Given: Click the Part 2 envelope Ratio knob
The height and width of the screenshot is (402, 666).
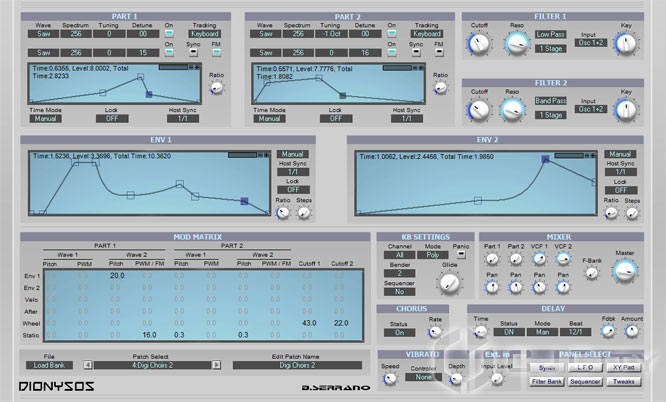Looking at the screenshot, I should point(440,88).
